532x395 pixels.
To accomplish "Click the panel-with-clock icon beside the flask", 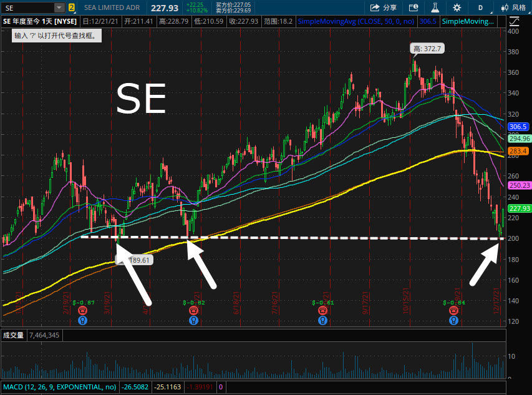I will click(414, 7).
